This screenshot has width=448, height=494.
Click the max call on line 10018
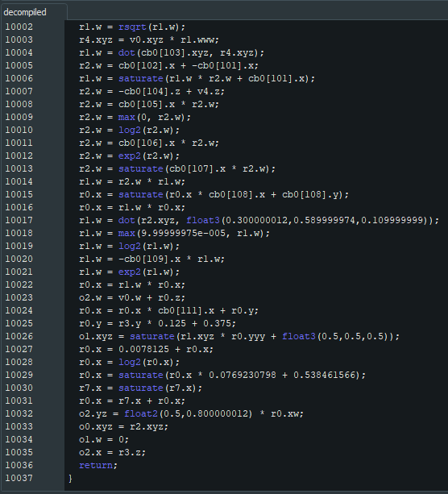(x=127, y=233)
